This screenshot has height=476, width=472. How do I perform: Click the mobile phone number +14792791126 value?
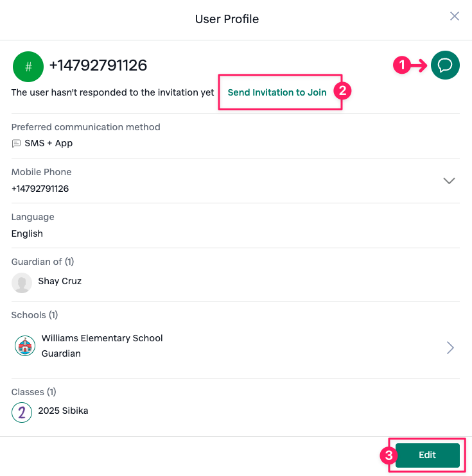tap(40, 189)
